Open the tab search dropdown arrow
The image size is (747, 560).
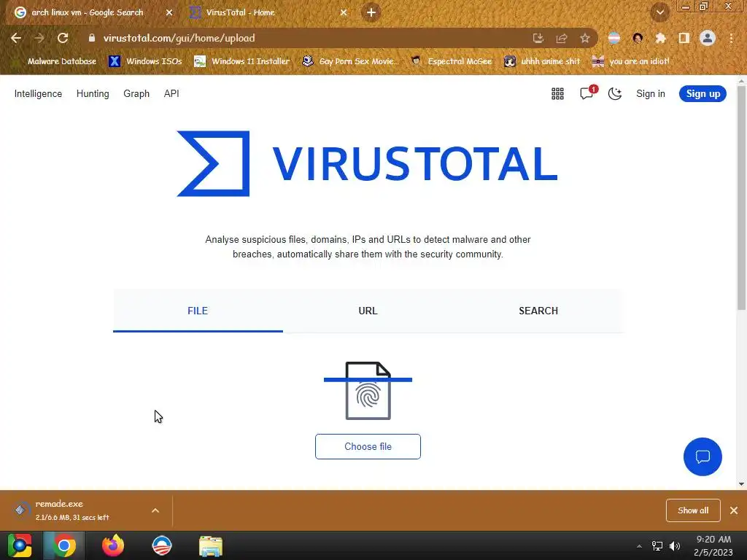[x=660, y=12]
